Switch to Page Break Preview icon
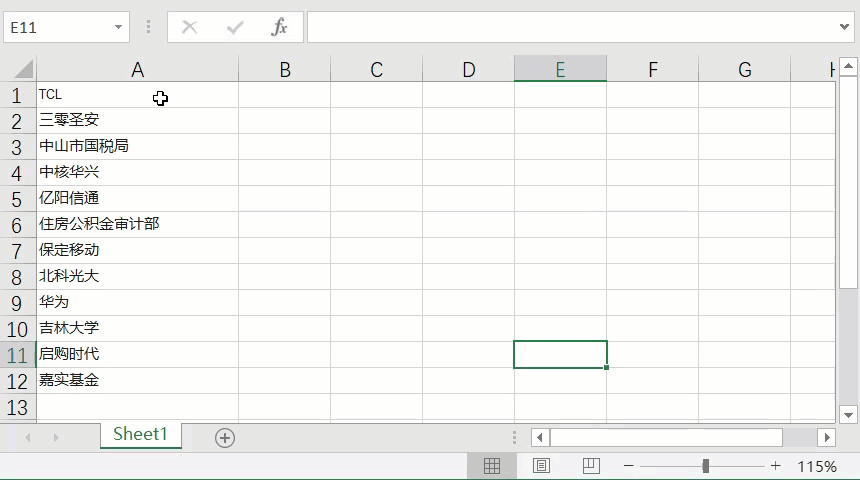The width and height of the screenshot is (860, 480). pyautogui.click(x=591, y=466)
